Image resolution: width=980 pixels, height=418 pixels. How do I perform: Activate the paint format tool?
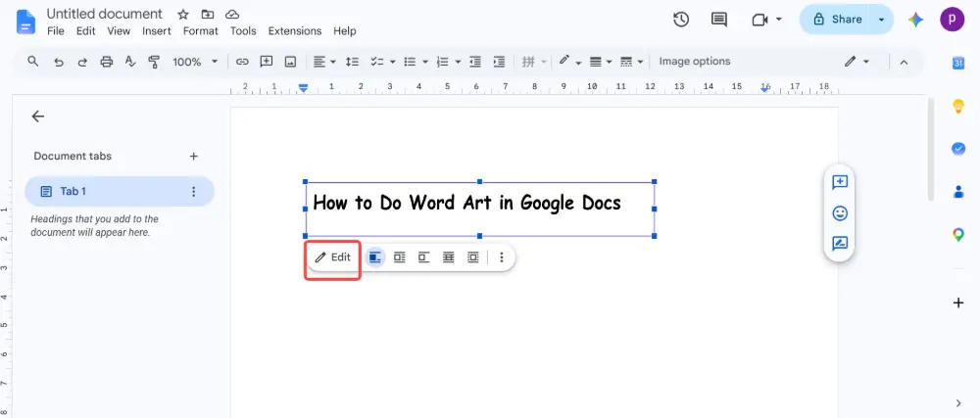(x=154, y=62)
